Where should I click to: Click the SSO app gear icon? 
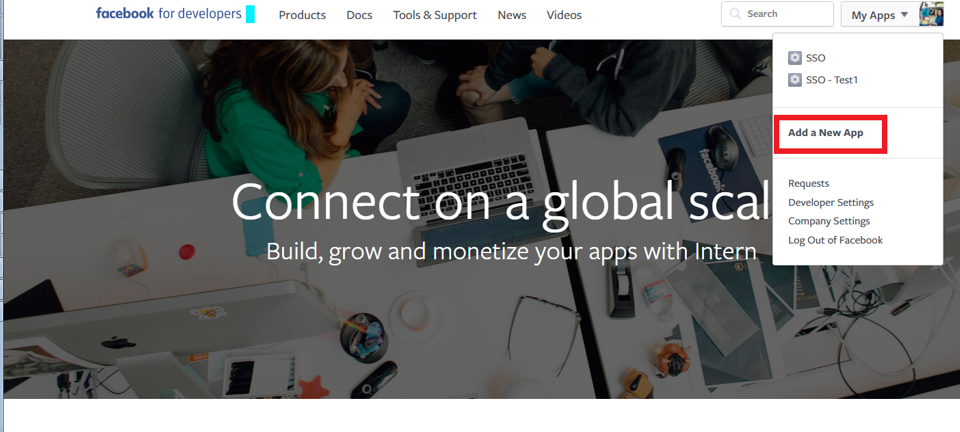(795, 58)
